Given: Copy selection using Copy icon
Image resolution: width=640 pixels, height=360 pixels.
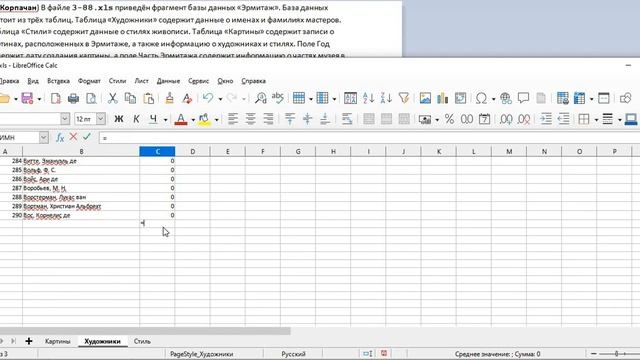Looking at the screenshot, I should coord(130,98).
